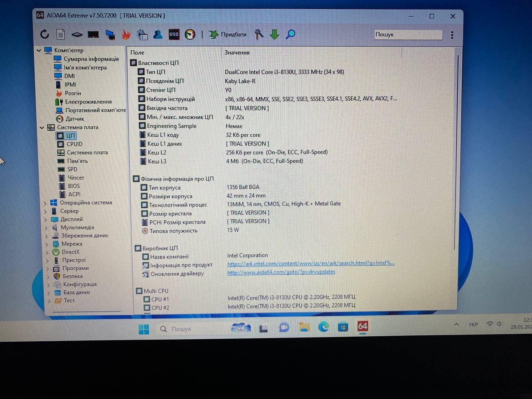
Task: Open the aida64.com driver updates link
Action: [x=281, y=272]
